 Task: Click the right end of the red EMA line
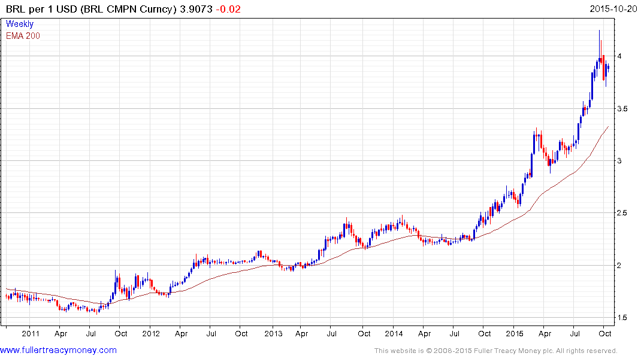tap(609, 126)
